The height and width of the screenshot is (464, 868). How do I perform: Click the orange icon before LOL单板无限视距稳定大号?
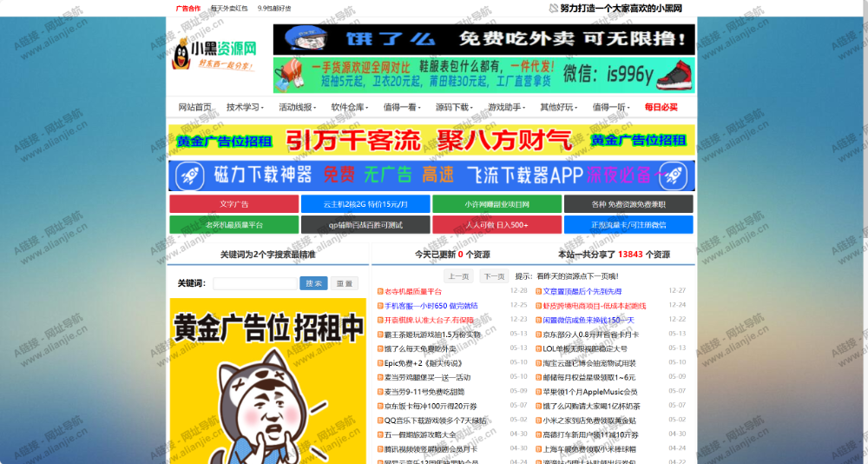coord(539,348)
